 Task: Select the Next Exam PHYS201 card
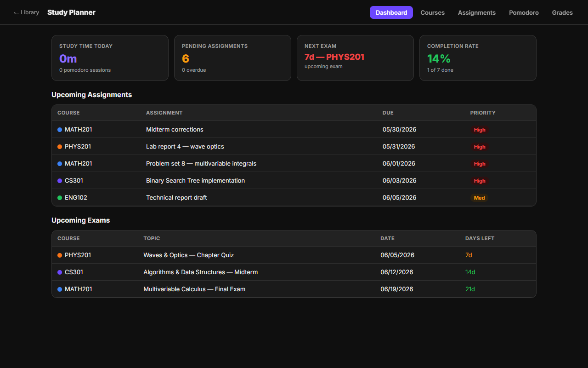point(355,58)
